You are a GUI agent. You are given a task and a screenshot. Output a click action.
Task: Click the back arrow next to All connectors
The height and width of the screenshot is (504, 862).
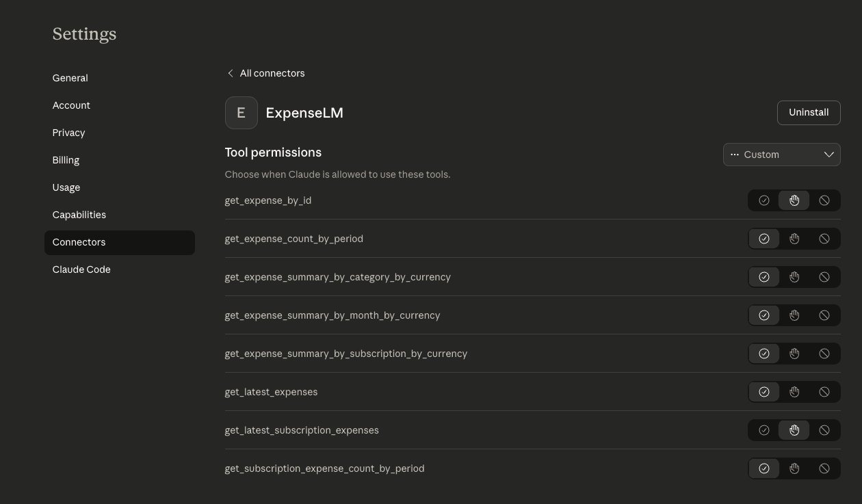[x=231, y=73]
